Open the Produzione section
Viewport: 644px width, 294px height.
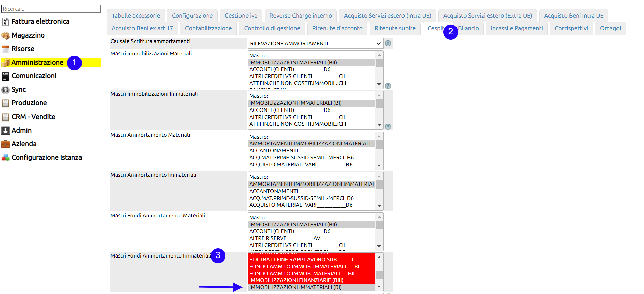29,103
